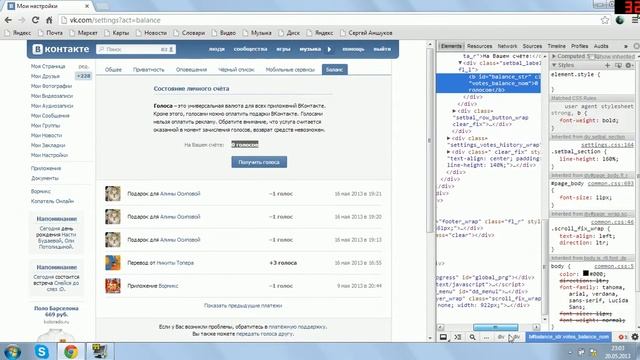Toggle the Show inherited checkbox
Screen dimensions: 640x360
(592, 56)
